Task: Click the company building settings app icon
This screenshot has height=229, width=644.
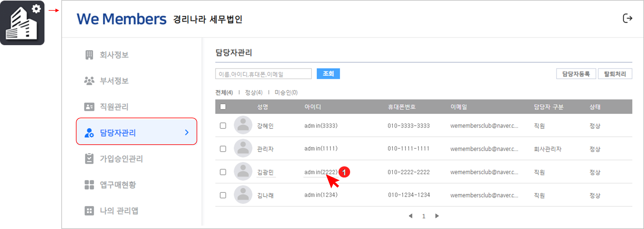Action: (x=22, y=23)
